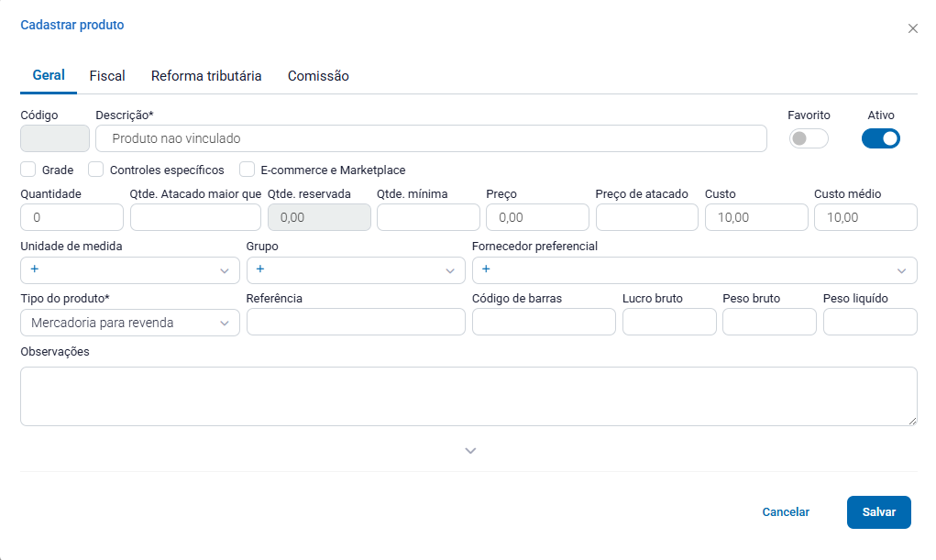The height and width of the screenshot is (560, 936).
Task: Open the Tipo do produto dropdown
Action: pos(129,323)
